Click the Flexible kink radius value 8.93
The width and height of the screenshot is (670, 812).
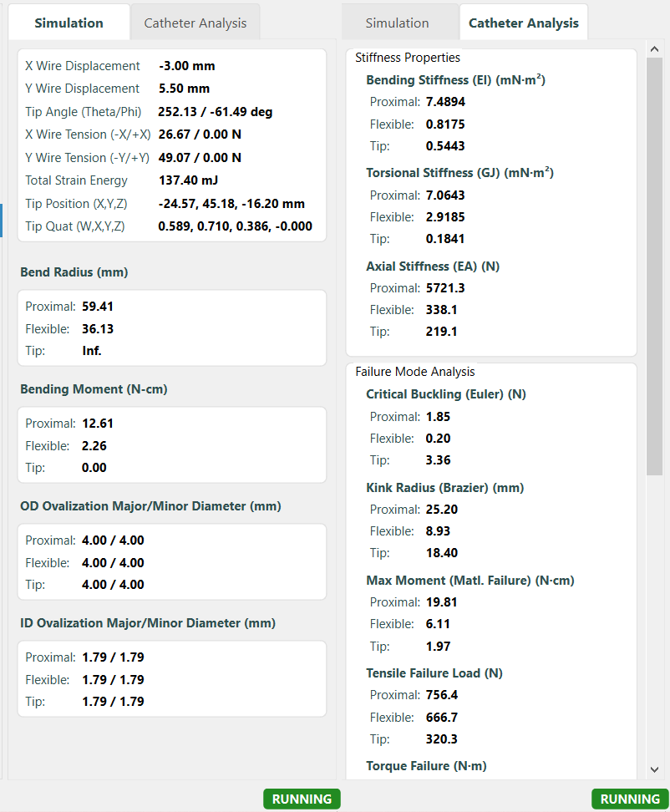pyautogui.click(x=438, y=531)
